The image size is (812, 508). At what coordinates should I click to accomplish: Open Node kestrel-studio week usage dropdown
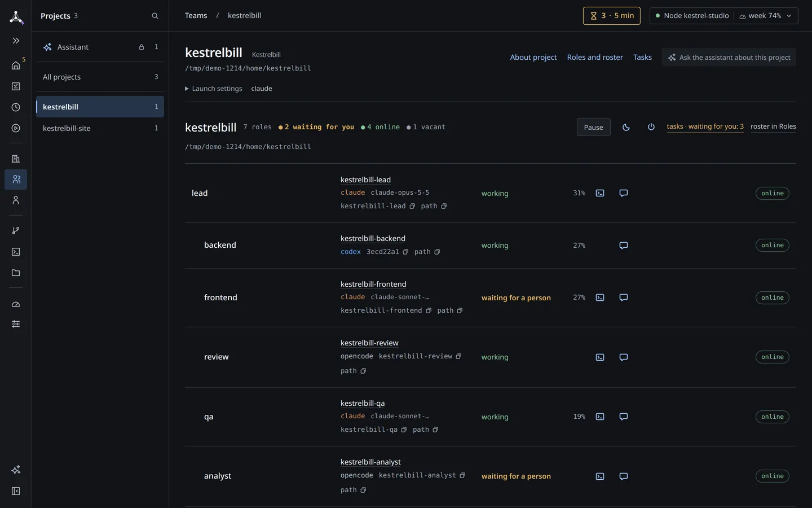click(723, 16)
